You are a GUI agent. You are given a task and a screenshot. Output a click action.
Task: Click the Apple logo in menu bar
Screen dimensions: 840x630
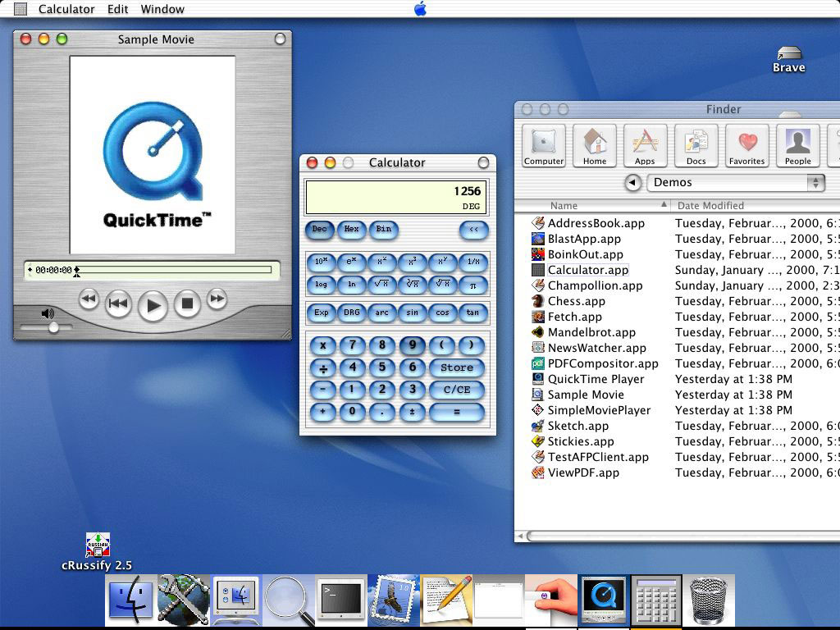421,8
